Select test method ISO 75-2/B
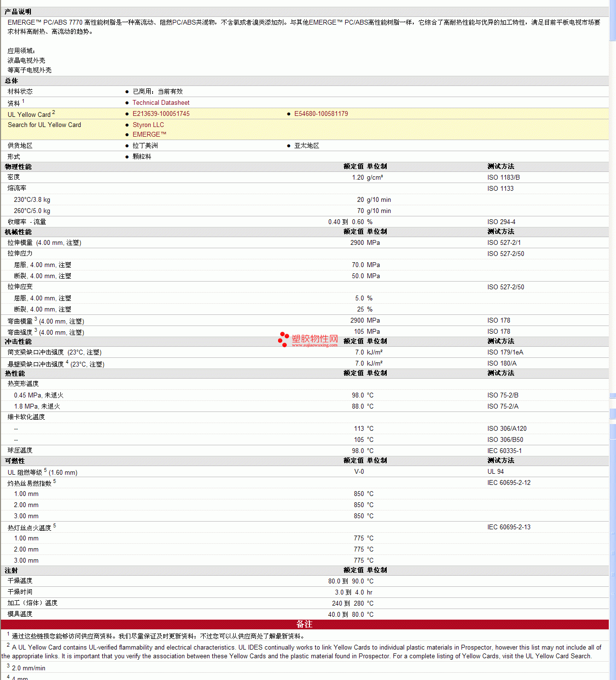Image resolution: width=616 pixels, height=680 pixels. click(503, 395)
